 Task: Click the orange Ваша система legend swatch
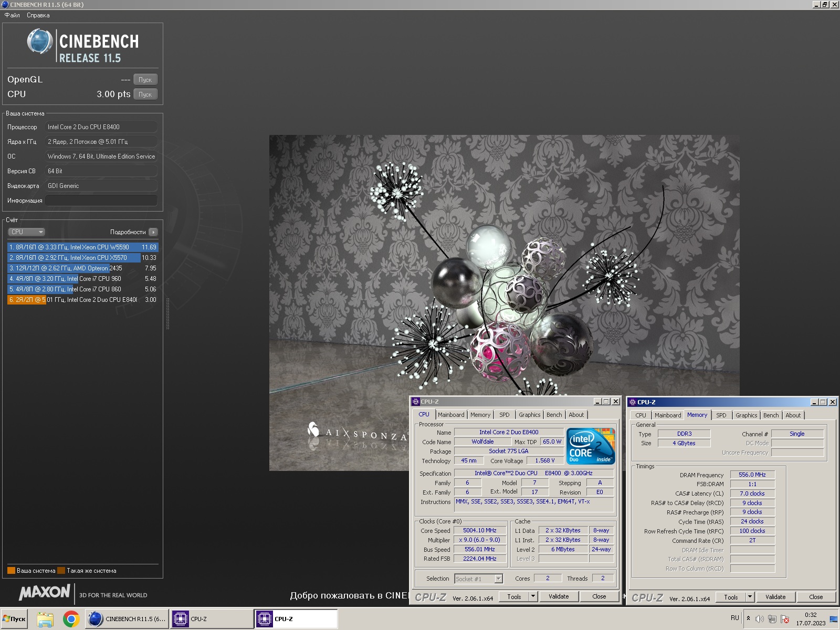tap(11, 571)
